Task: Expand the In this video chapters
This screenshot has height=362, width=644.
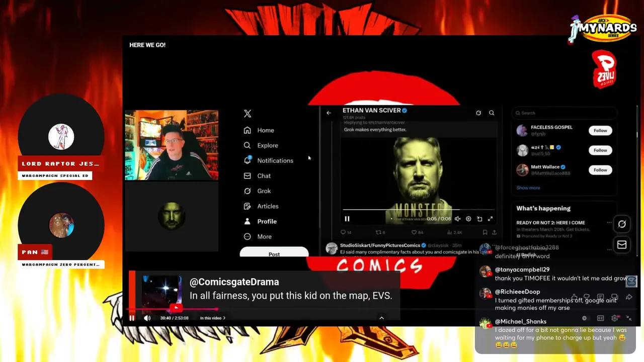Action: pos(213,318)
